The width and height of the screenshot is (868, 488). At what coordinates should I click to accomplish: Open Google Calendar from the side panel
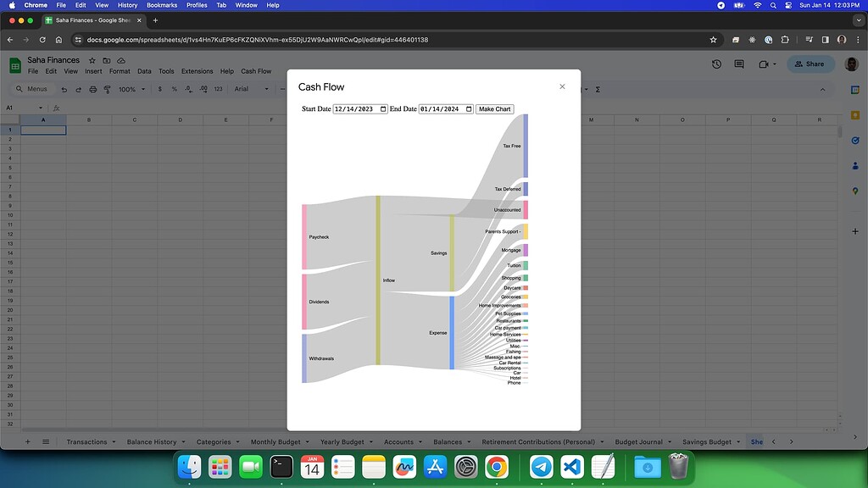pyautogui.click(x=854, y=89)
